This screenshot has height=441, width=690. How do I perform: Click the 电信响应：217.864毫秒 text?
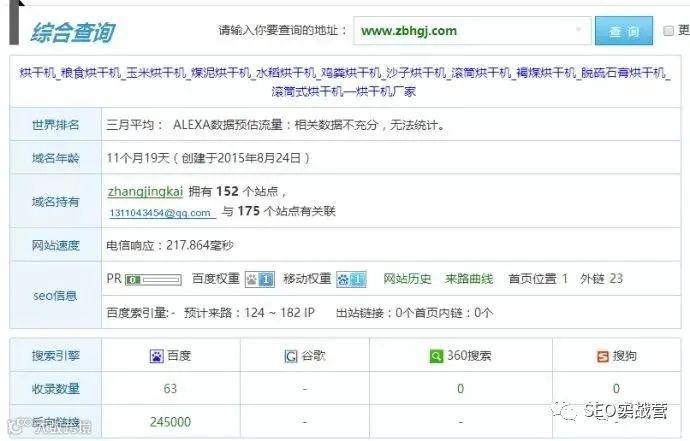click(170, 245)
